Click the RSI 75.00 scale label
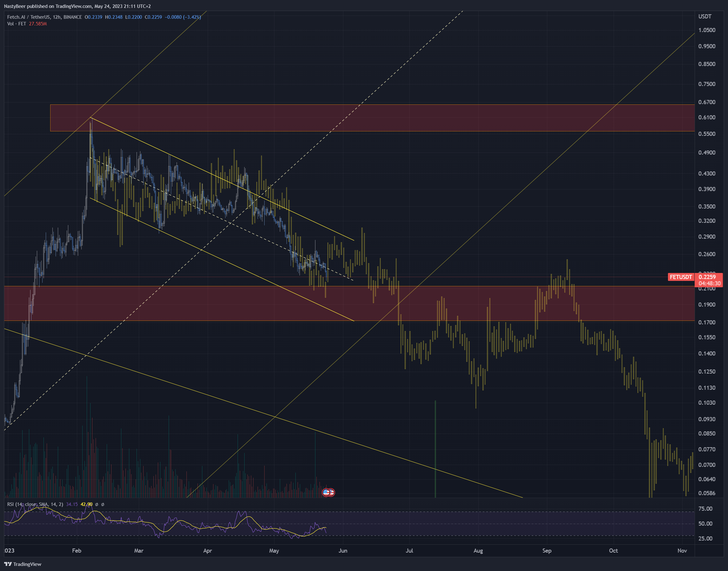 [705, 508]
